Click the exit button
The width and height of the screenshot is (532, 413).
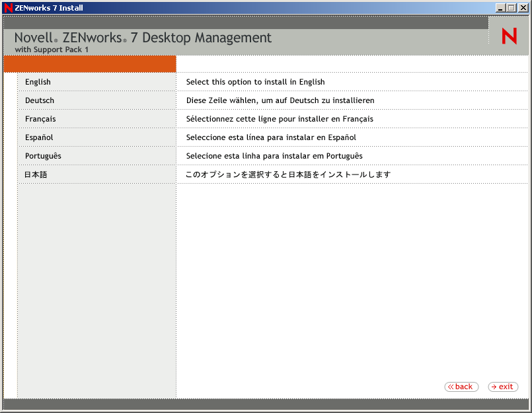tap(503, 387)
